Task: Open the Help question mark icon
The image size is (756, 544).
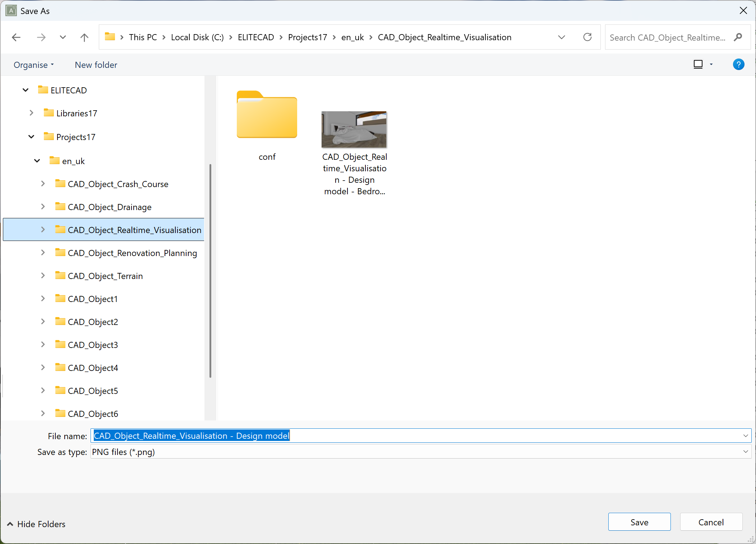Action: (x=738, y=65)
